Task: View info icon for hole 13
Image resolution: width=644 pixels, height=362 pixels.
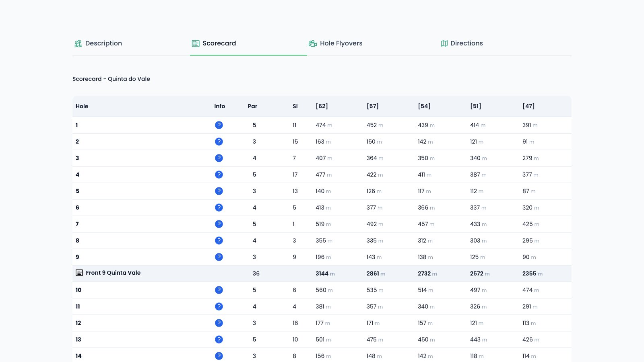Action: 219,339
